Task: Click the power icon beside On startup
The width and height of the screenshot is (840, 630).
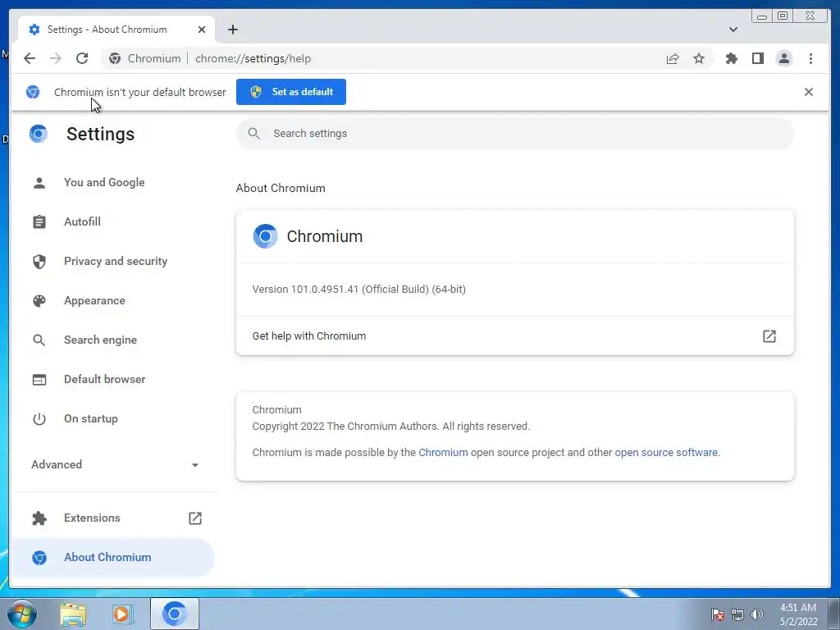Action: (39, 419)
